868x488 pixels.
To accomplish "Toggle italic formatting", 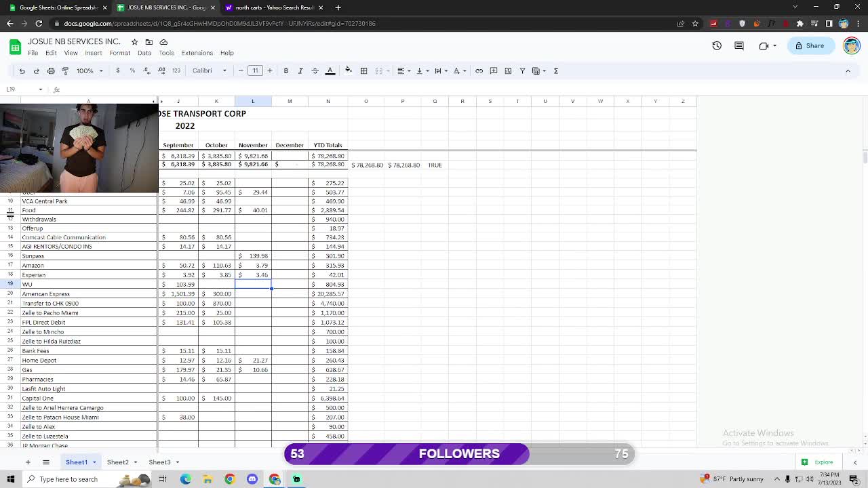I will tap(300, 70).
